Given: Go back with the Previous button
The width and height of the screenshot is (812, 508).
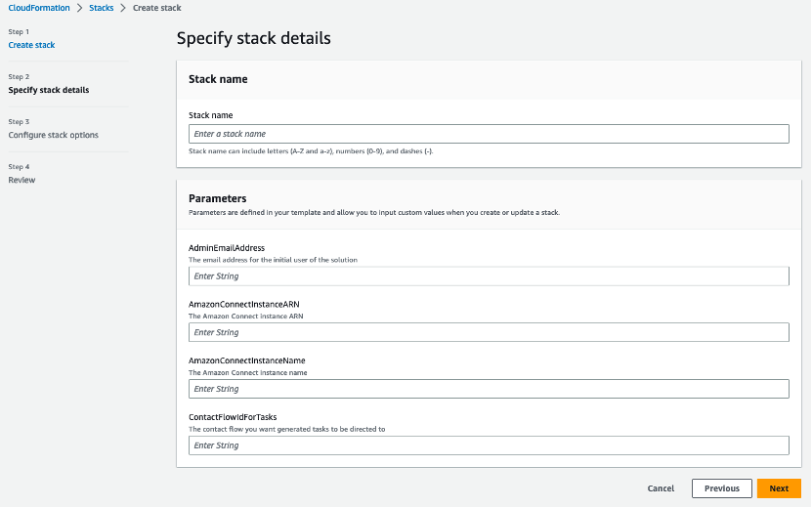Looking at the screenshot, I should pyautogui.click(x=721, y=488).
